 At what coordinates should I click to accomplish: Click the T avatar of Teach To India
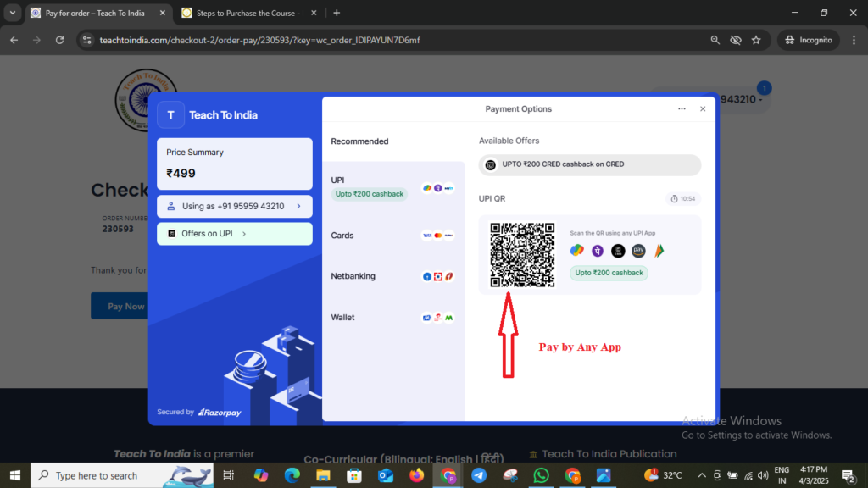[x=170, y=115]
